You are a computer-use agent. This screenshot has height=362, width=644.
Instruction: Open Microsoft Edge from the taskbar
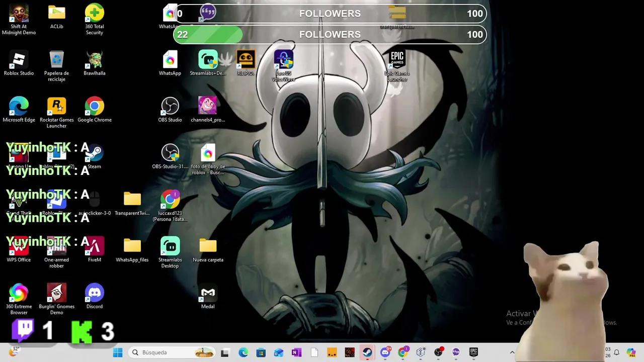243,352
